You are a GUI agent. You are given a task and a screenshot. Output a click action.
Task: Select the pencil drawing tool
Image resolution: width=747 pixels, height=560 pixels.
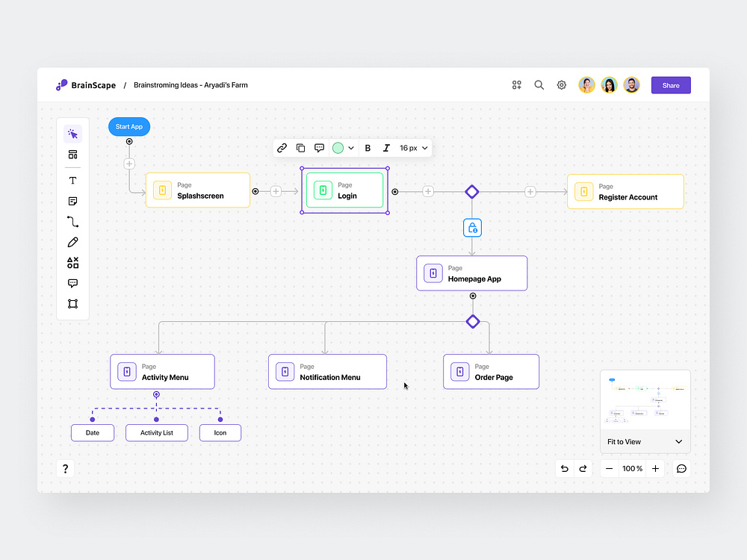click(72, 241)
